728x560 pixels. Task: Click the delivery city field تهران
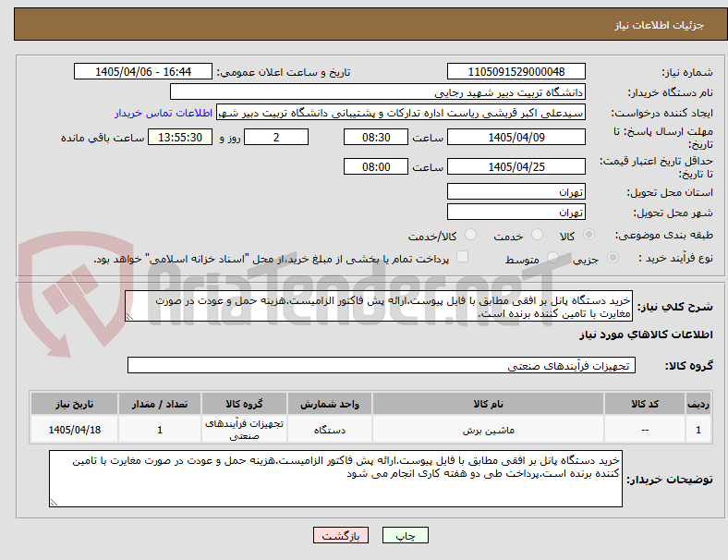516,212
